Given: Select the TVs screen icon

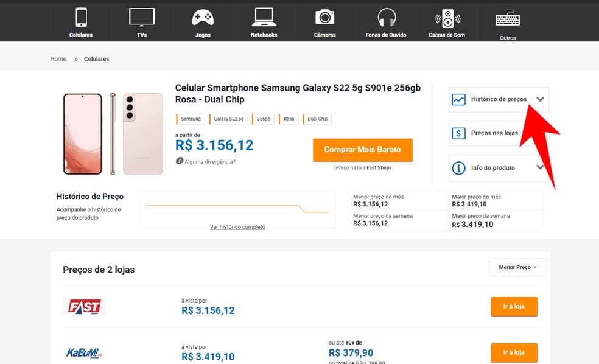Looking at the screenshot, I should [x=142, y=17].
